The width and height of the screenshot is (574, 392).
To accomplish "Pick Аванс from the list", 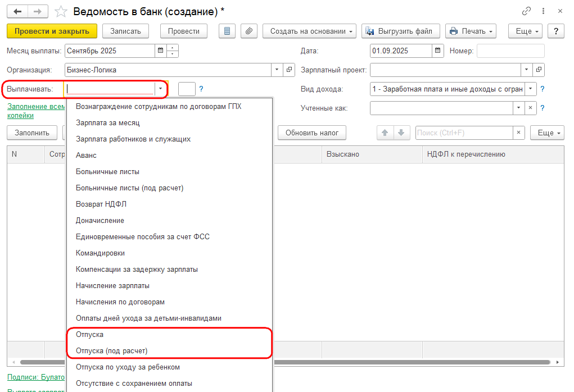I will [169, 156].
